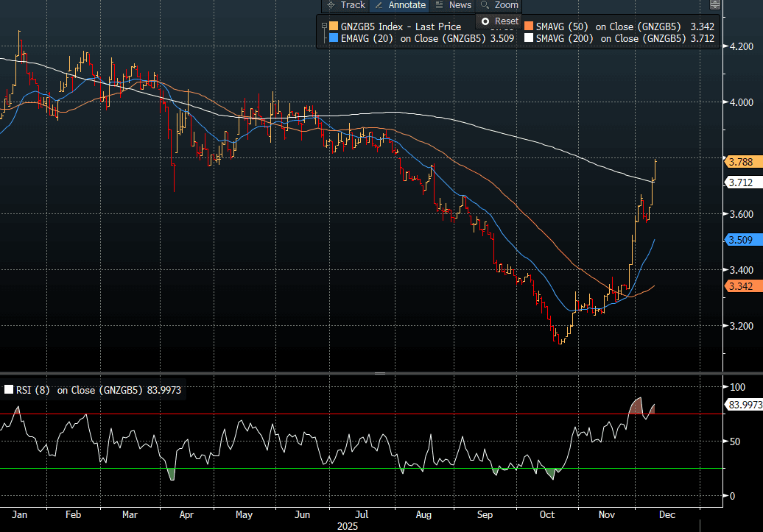Click the News document icon

pyautogui.click(x=440, y=5)
